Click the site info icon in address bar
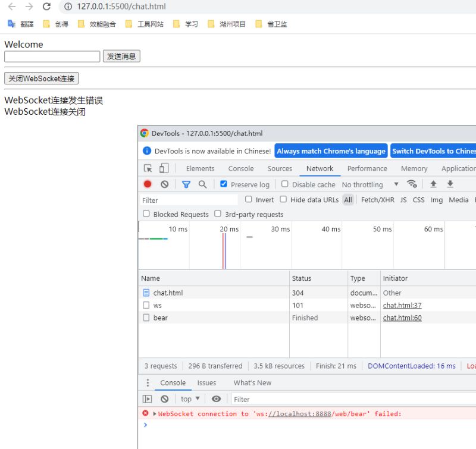Image resolution: width=476 pixels, height=449 pixels. [x=68, y=7]
